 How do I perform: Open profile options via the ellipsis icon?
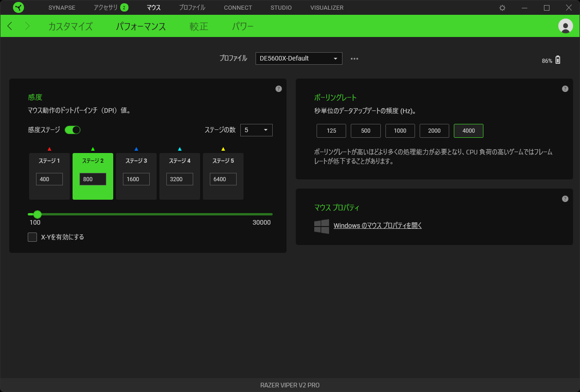point(354,58)
